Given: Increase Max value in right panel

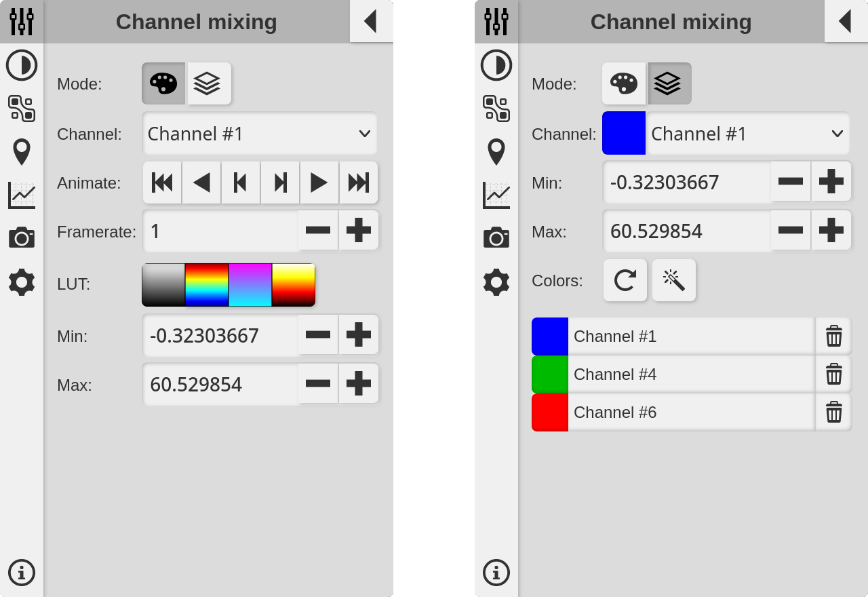Looking at the screenshot, I should (x=831, y=231).
